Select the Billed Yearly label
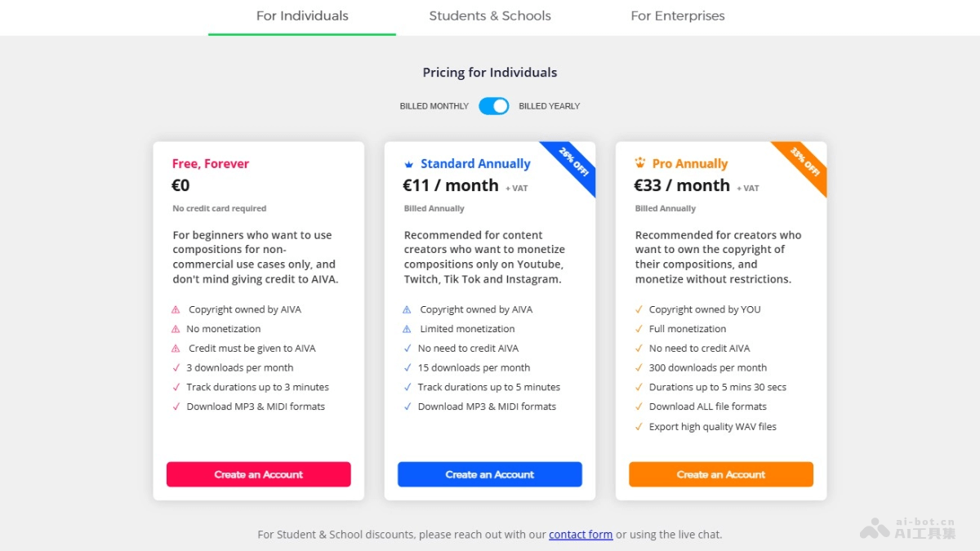 (x=550, y=106)
